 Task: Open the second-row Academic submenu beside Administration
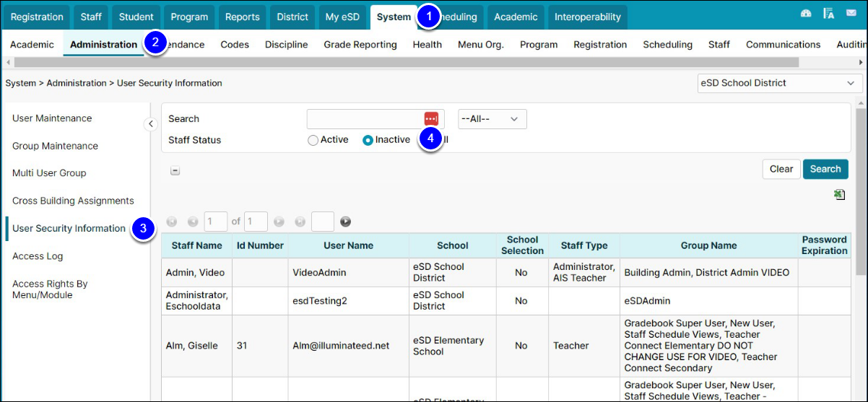tap(32, 45)
